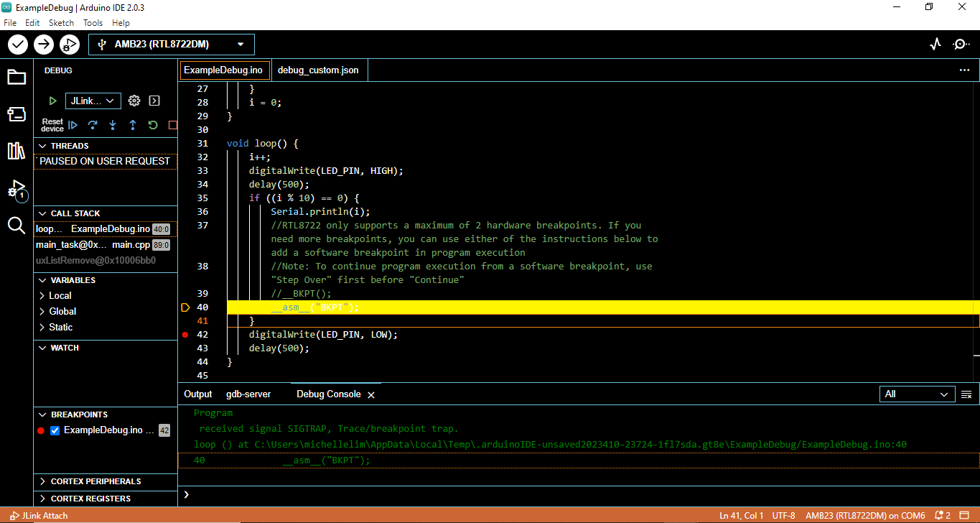This screenshot has height=523, width=980.
Task: Toggle the breakpoint on line 42
Action: tap(185, 334)
